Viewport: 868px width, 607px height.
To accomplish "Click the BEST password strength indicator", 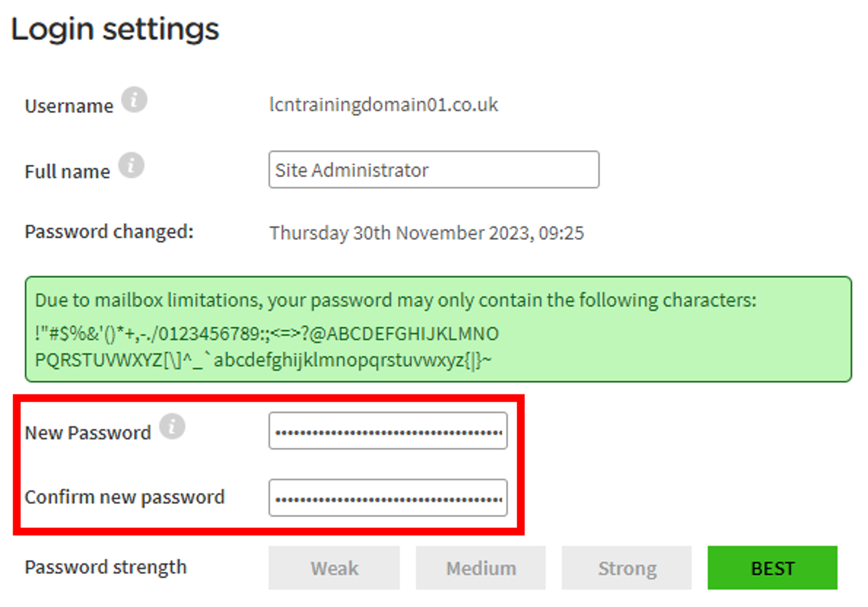I will tap(772, 567).
